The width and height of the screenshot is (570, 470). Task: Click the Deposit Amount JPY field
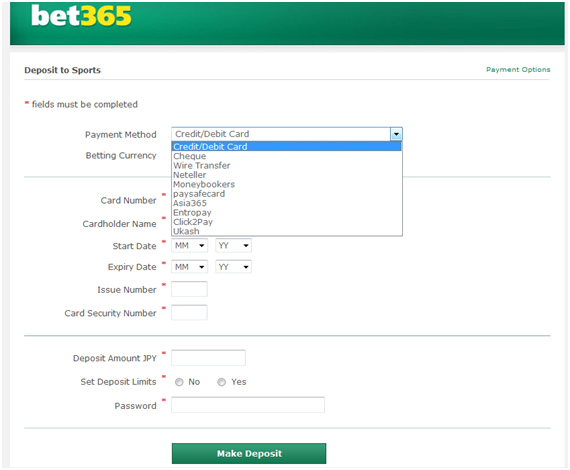click(208, 358)
